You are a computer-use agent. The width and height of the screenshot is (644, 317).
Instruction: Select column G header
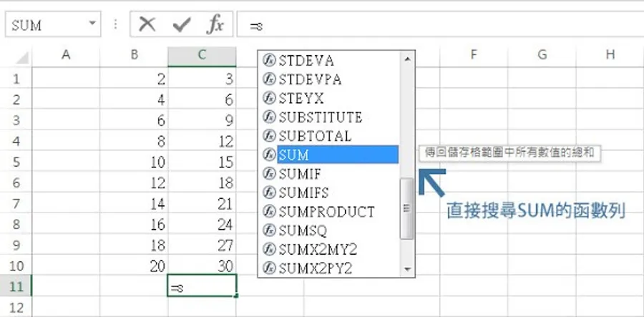click(x=542, y=55)
